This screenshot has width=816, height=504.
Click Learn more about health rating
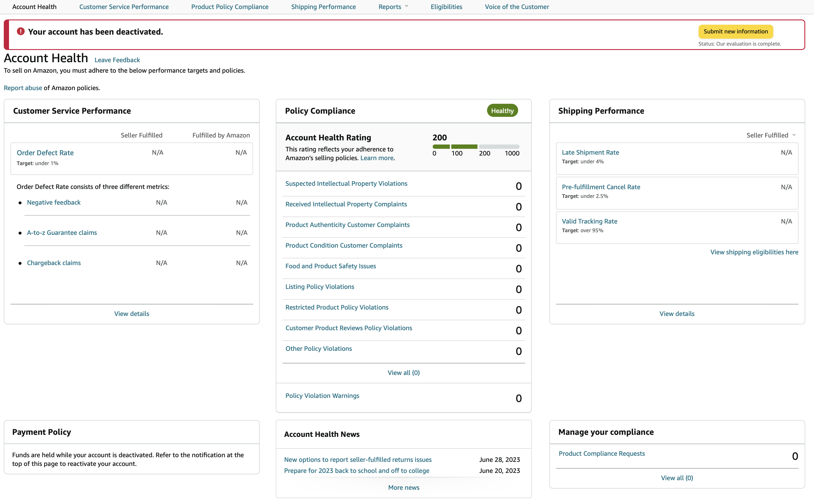point(377,158)
